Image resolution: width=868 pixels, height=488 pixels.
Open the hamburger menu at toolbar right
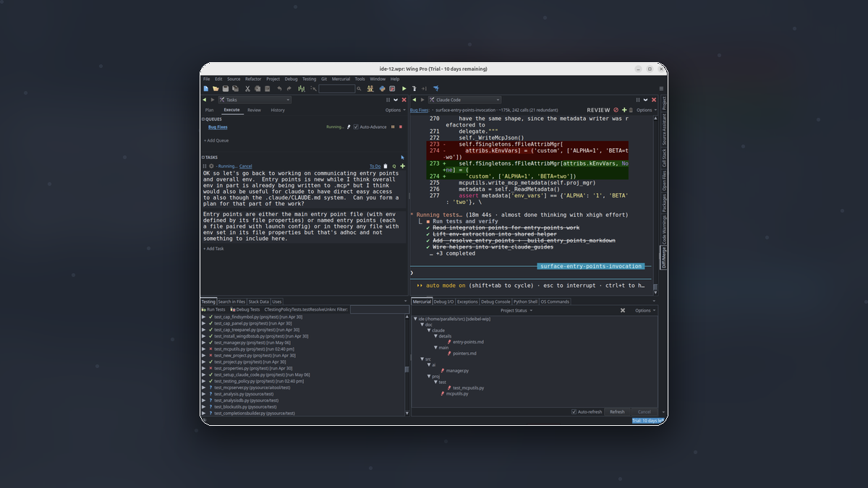pyautogui.click(x=661, y=88)
